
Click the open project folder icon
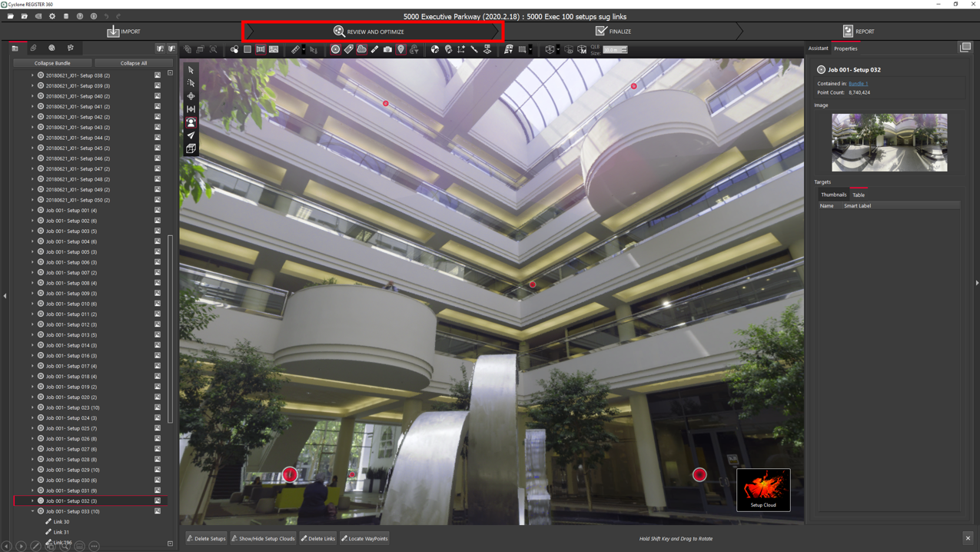11,16
